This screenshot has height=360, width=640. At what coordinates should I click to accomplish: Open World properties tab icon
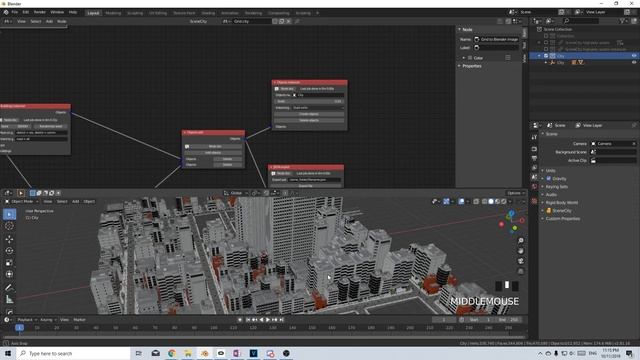534,187
